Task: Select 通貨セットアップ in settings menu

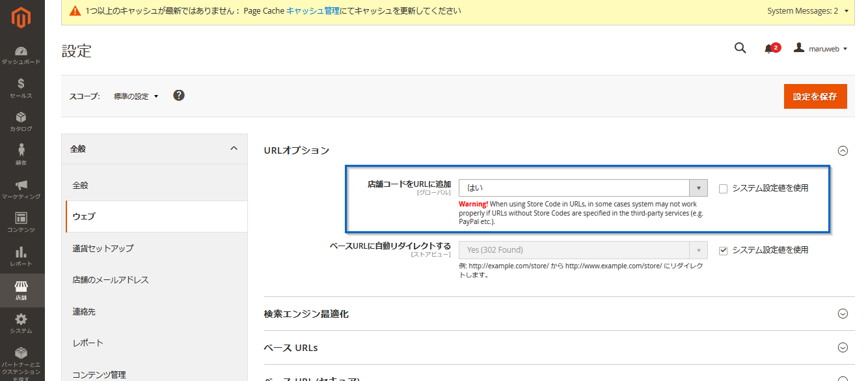Action: (x=154, y=248)
